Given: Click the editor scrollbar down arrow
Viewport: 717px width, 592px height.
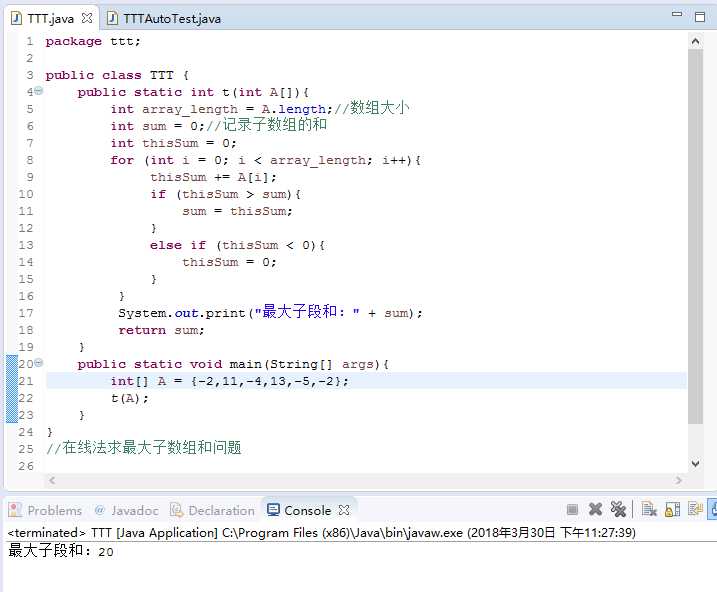Looking at the screenshot, I should [695, 464].
